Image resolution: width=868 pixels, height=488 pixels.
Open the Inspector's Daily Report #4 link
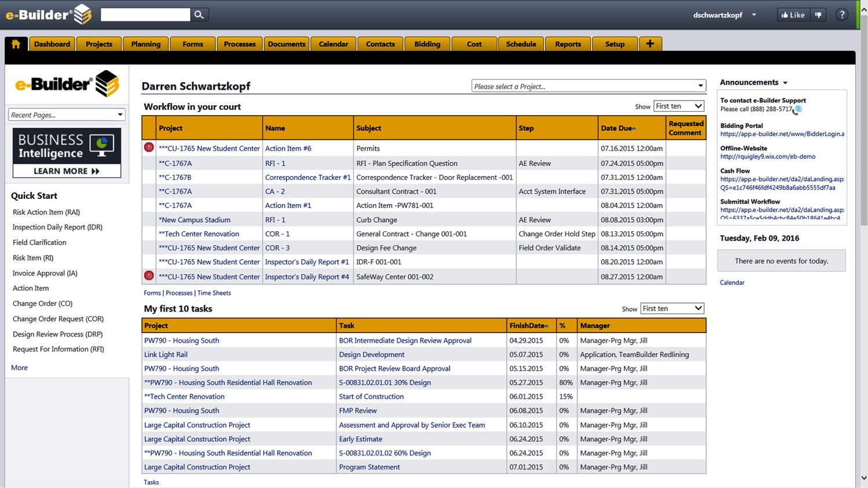point(307,277)
